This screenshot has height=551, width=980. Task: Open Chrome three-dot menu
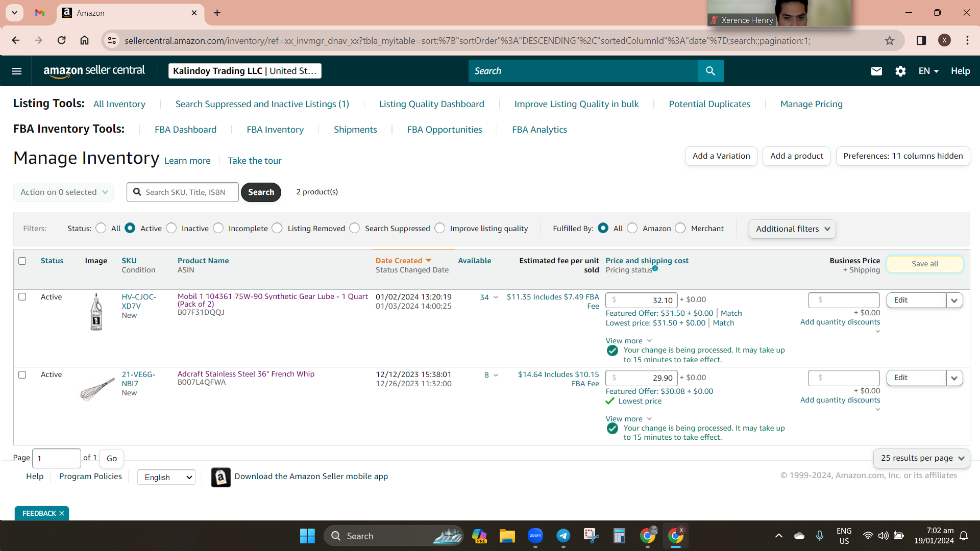967,40
